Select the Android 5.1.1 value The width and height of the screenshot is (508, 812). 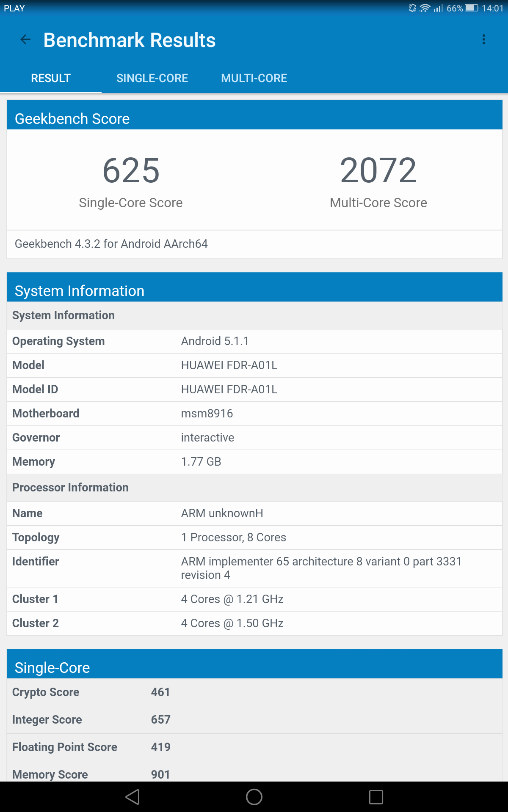215,341
